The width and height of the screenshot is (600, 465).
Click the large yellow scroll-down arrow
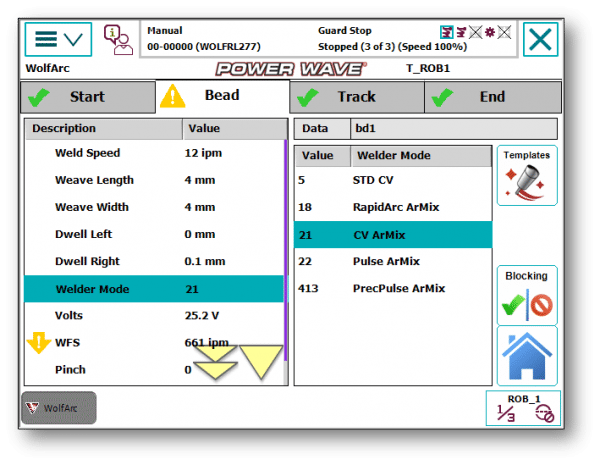tap(262, 361)
